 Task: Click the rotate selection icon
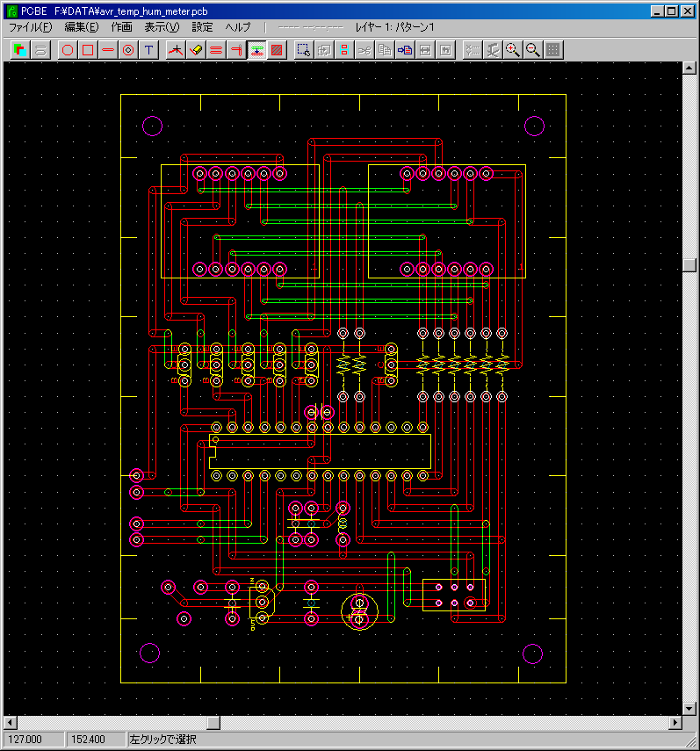[x=446, y=50]
